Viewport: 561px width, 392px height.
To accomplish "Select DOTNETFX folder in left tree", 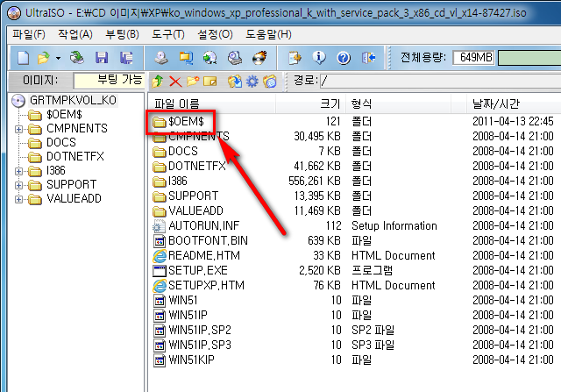I will coord(75,156).
